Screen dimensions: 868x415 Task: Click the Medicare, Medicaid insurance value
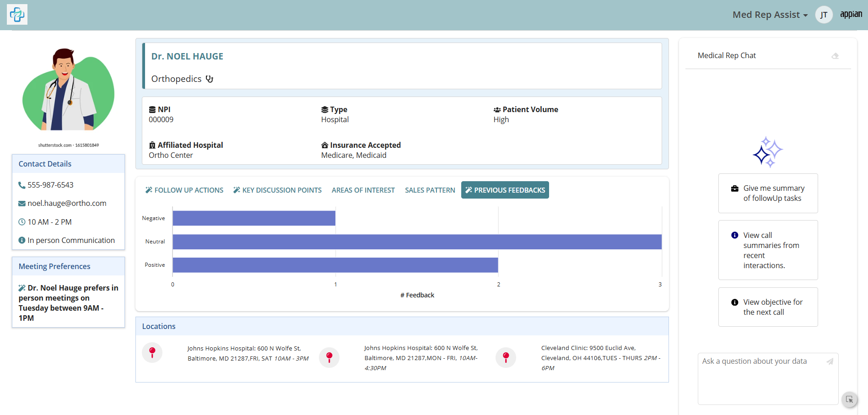(354, 155)
